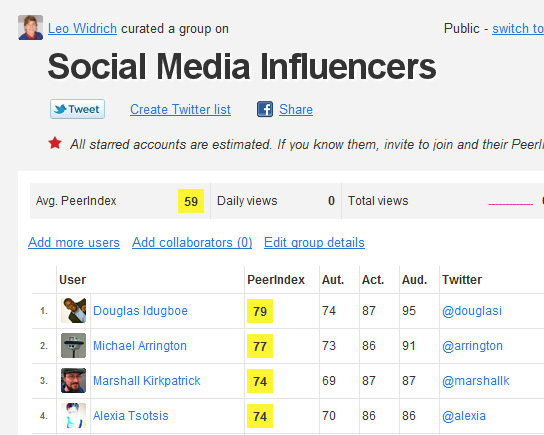Click Marshall Kirkpatrick's avatar thumbnail
Viewport: 544px width, 435px height.
click(74, 381)
